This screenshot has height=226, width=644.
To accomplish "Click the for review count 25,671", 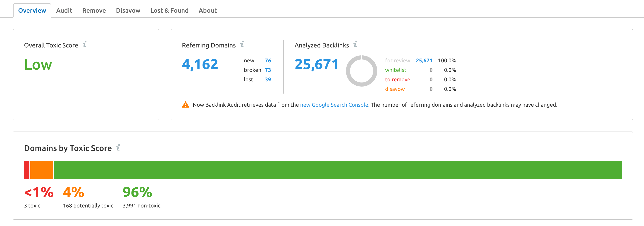I will 424,60.
